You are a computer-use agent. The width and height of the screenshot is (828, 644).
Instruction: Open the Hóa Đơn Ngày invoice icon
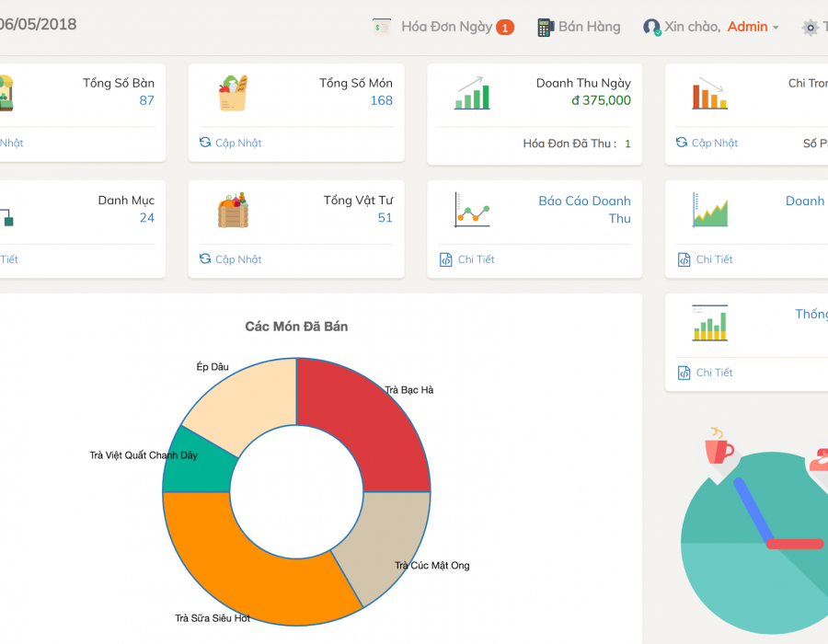pos(381,27)
